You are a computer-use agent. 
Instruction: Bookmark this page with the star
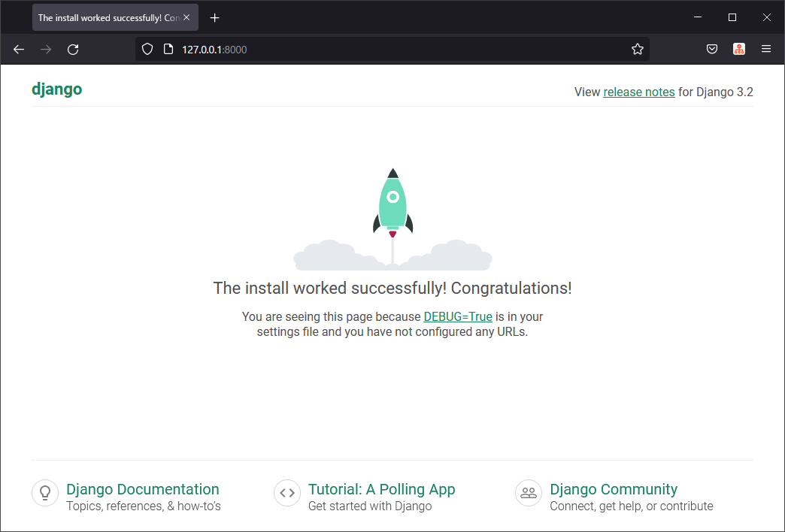[638, 49]
